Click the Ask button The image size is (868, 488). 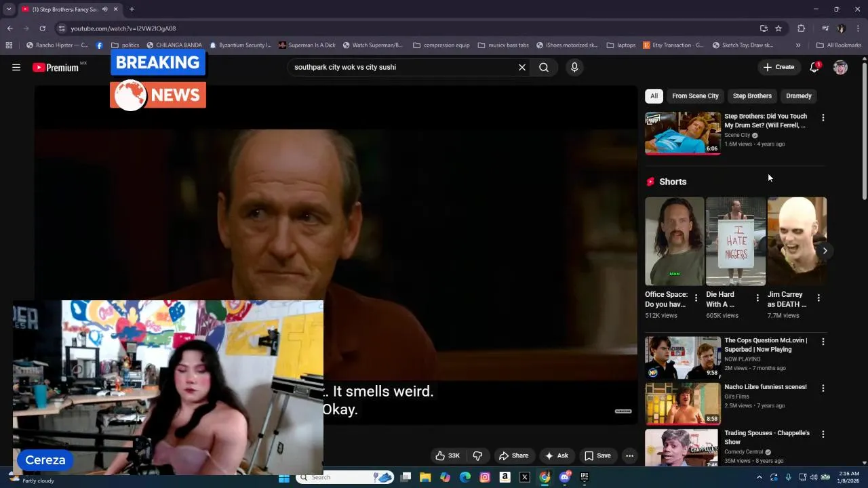coord(556,455)
